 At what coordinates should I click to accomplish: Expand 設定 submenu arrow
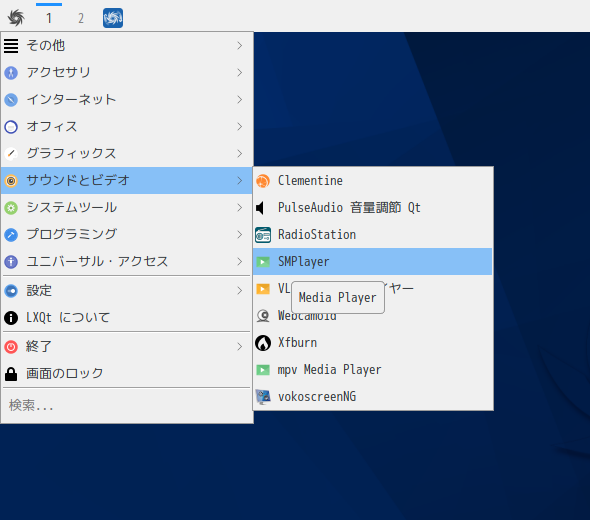(240, 290)
